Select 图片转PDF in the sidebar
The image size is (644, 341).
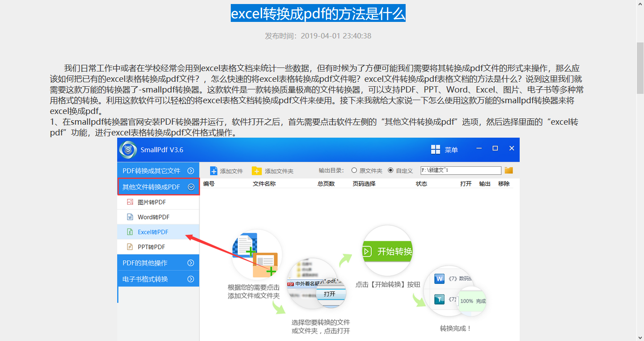[x=158, y=202]
